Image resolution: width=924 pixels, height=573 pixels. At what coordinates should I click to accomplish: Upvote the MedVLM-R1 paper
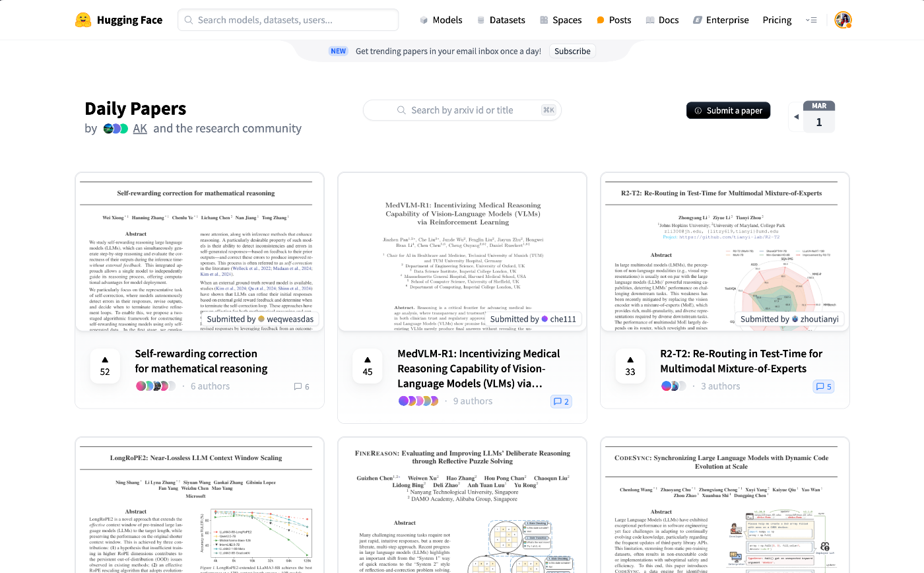point(368,366)
